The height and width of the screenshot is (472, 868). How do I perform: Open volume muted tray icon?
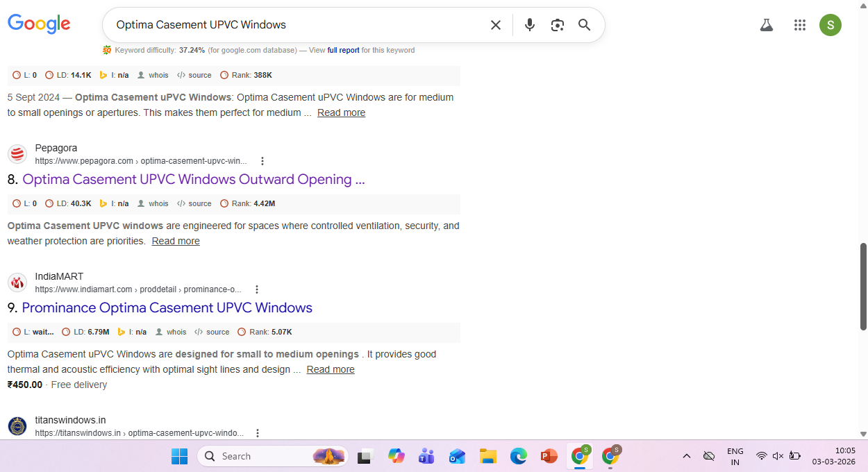(778, 456)
